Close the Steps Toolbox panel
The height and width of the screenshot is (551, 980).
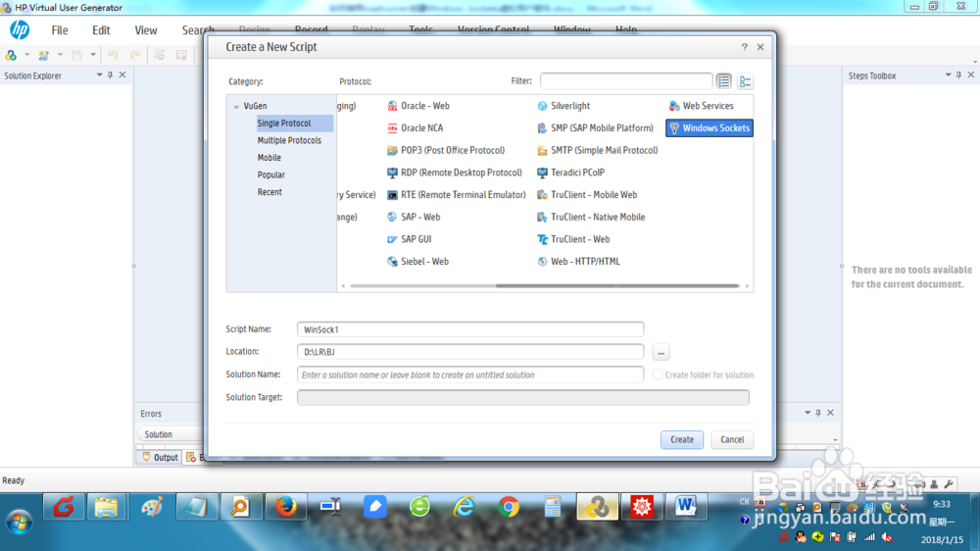click(970, 75)
